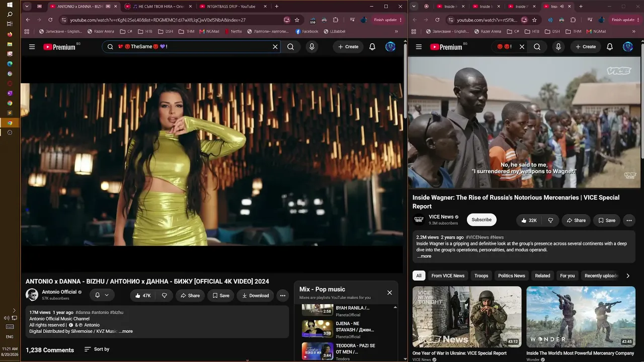Save the BIZHU video to a playlist

[x=221, y=296]
